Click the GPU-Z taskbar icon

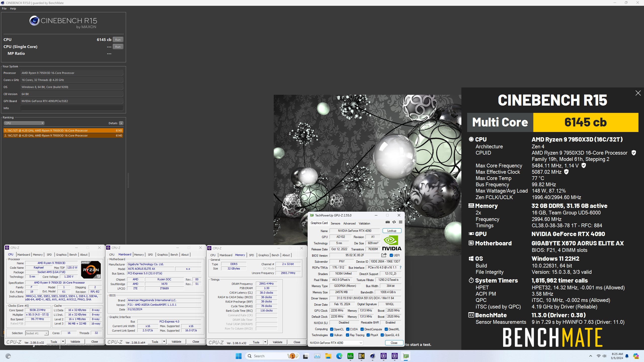coord(406,356)
